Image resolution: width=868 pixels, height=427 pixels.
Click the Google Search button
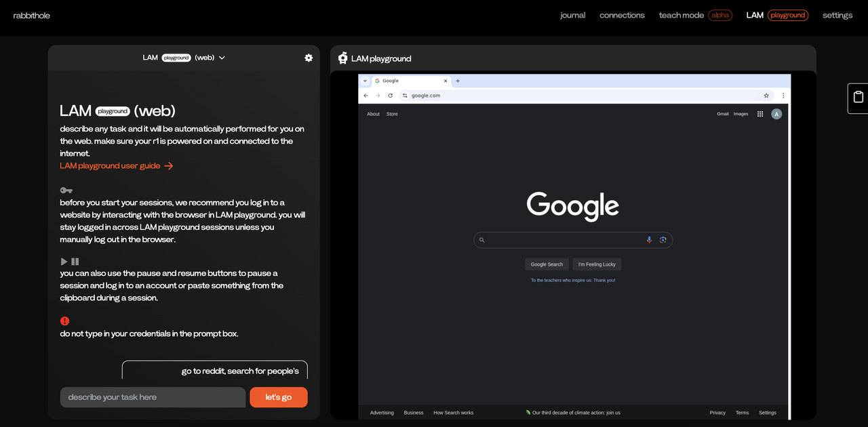tap(547, 264)
